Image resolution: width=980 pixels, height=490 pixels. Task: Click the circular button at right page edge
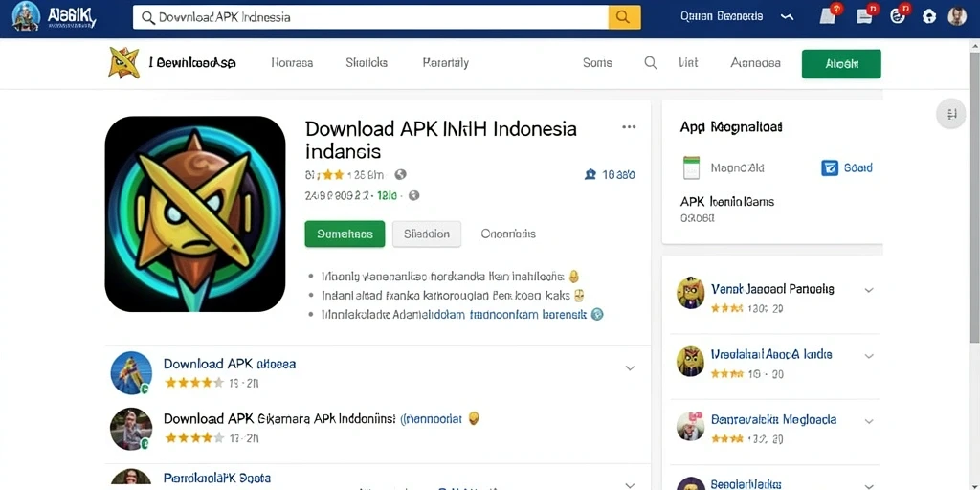952,114
